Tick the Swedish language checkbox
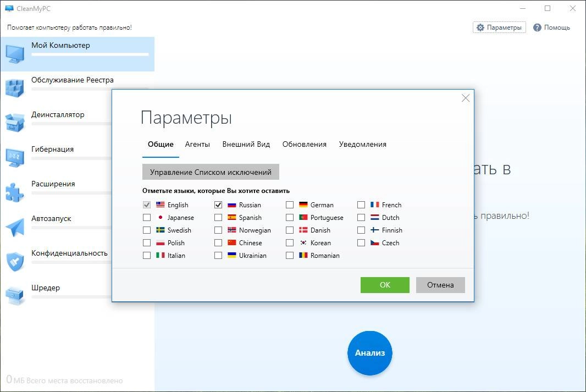 [x=147, y=230]
